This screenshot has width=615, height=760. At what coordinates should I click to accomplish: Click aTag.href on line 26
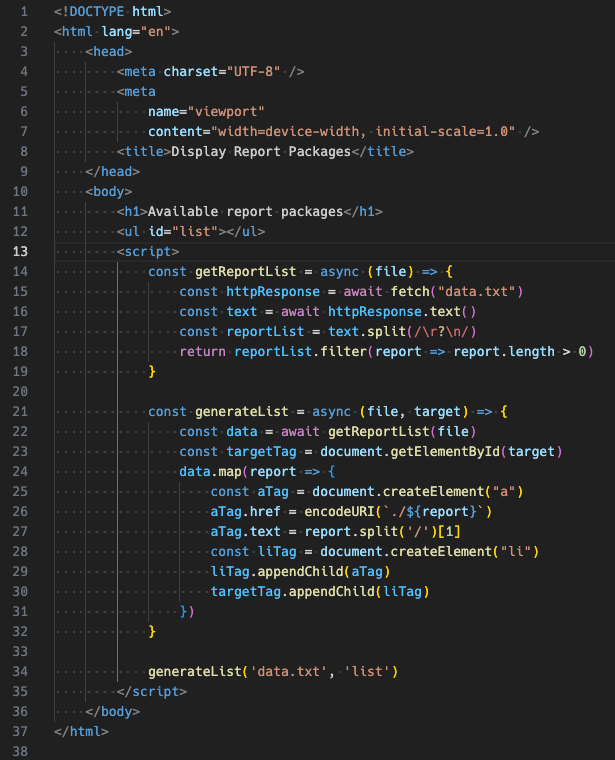tap(245, 512)
